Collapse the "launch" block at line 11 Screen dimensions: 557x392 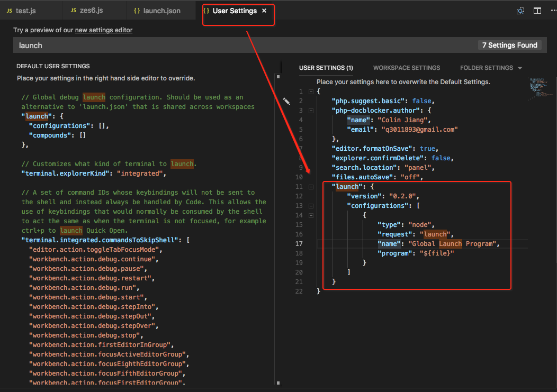point(311,187)
